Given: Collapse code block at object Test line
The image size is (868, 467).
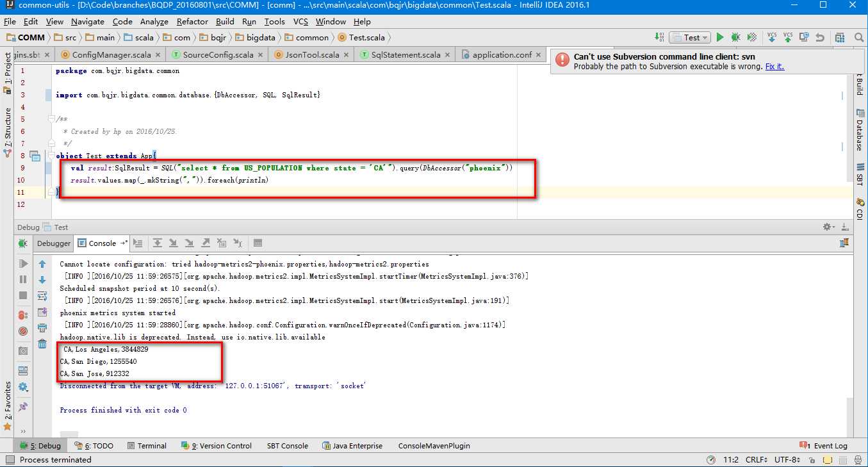Looking at the screenshot, I should click(x=50, y=156).
